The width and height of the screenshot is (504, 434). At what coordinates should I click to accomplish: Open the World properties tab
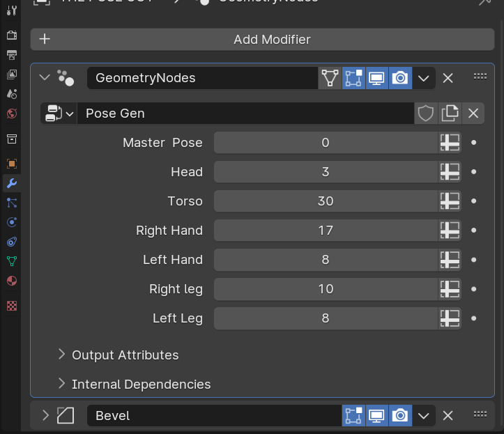click(x=12, y=114)
